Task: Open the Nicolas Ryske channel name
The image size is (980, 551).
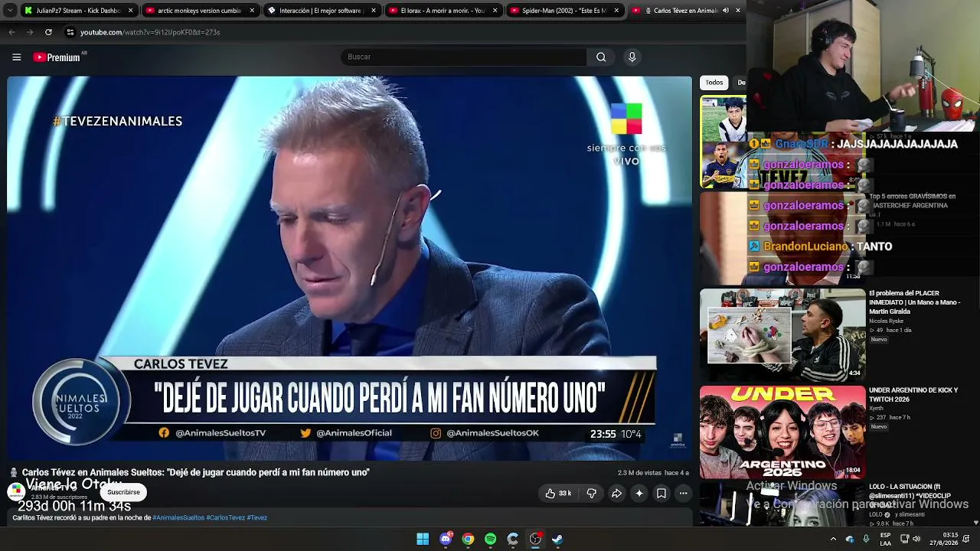Action: 886,321
